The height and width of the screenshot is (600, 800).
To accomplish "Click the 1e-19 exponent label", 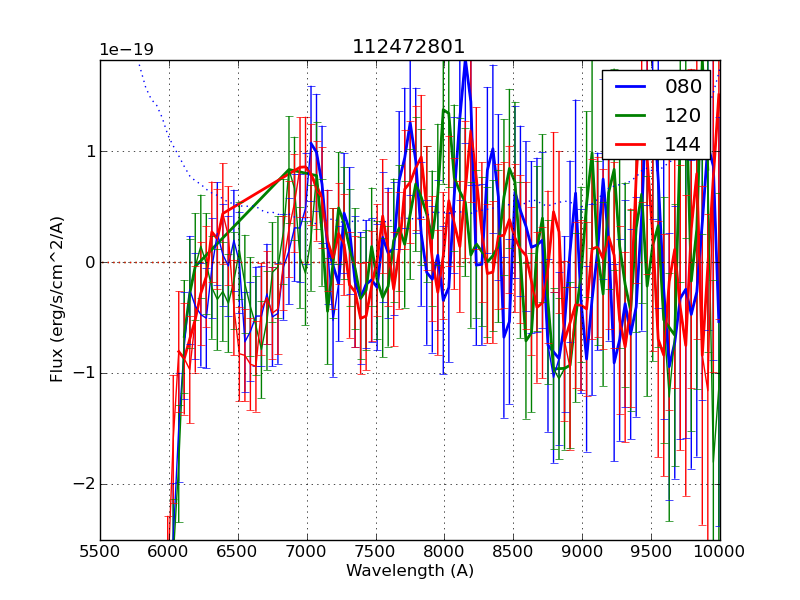I will (126, 50).
